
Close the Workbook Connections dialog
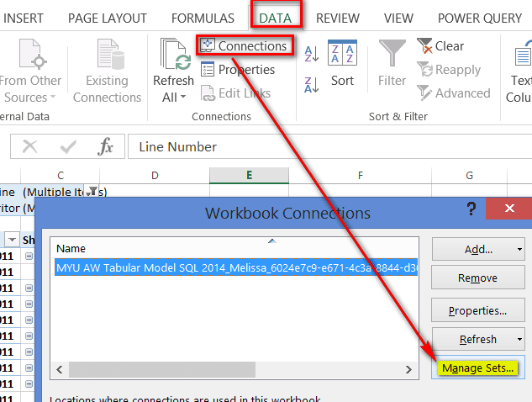pyautogui.click(x=509, y=209)
